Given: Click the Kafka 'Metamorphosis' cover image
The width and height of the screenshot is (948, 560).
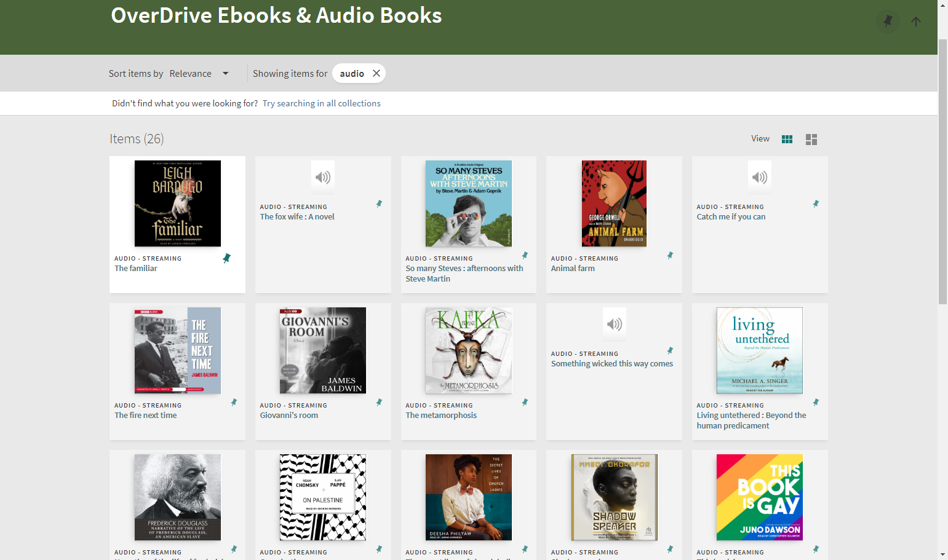Looking at the screenshot, I should tap(469, 350).
